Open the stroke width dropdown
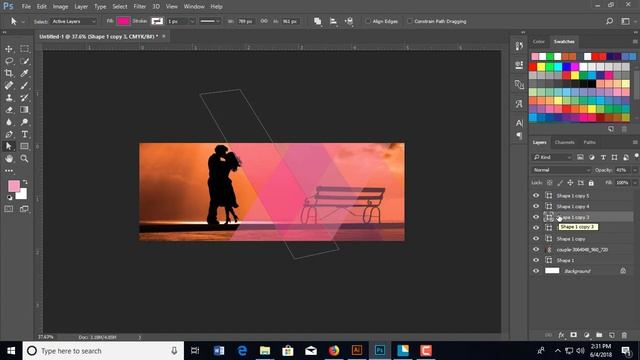Screen dimensions: 640x360 point(192,21)
